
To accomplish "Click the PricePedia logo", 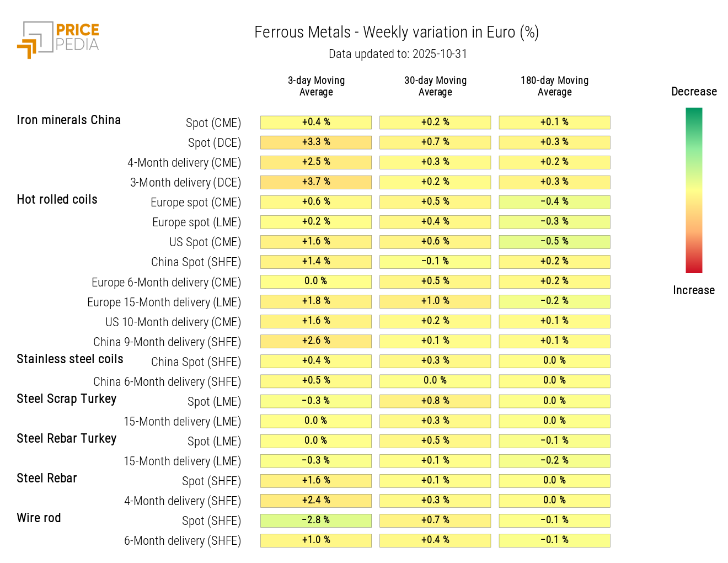I will coord(58,39).
